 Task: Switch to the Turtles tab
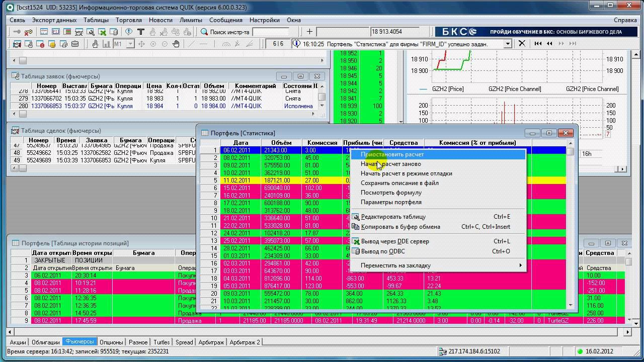click(x=162, y=342)
